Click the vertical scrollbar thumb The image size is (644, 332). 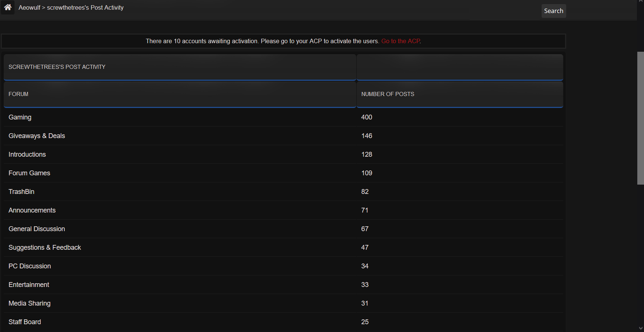(x=640, y=118)
